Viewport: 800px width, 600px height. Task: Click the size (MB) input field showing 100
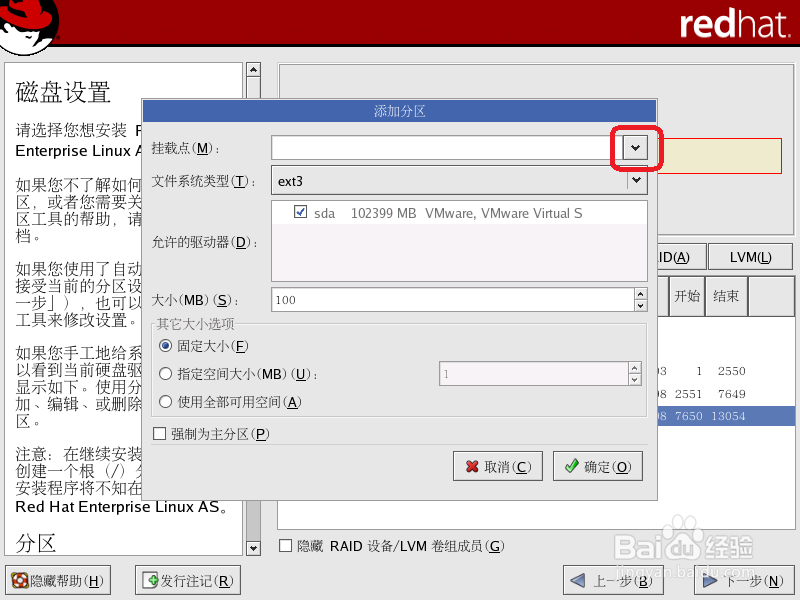pos(453,299)
